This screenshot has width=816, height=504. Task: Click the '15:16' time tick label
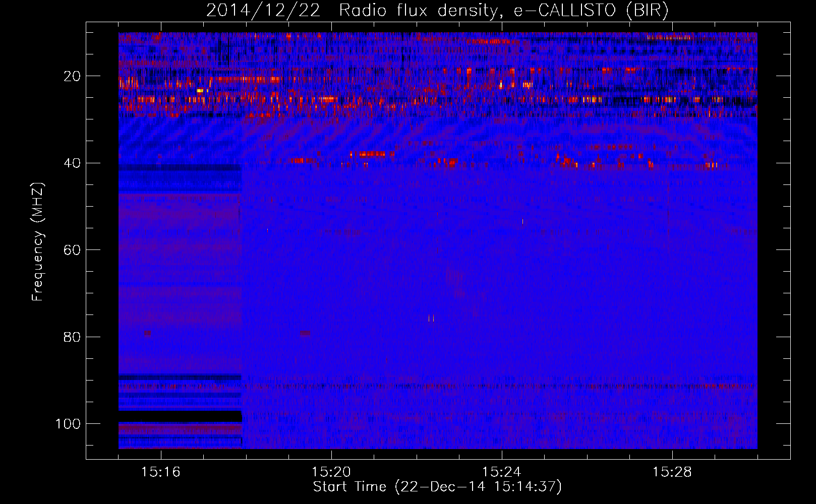161,472
